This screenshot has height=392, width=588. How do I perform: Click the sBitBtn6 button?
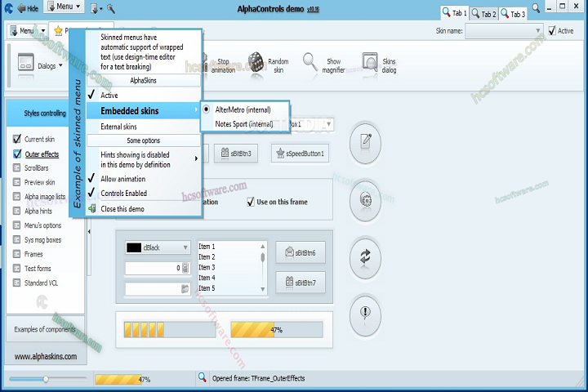[x=301, y=252]
